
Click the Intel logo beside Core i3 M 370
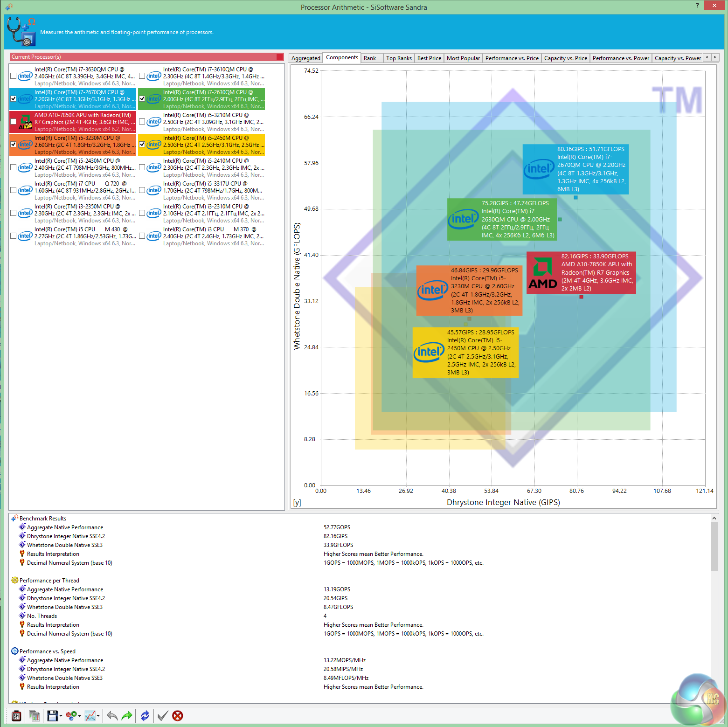coord(154,236)
